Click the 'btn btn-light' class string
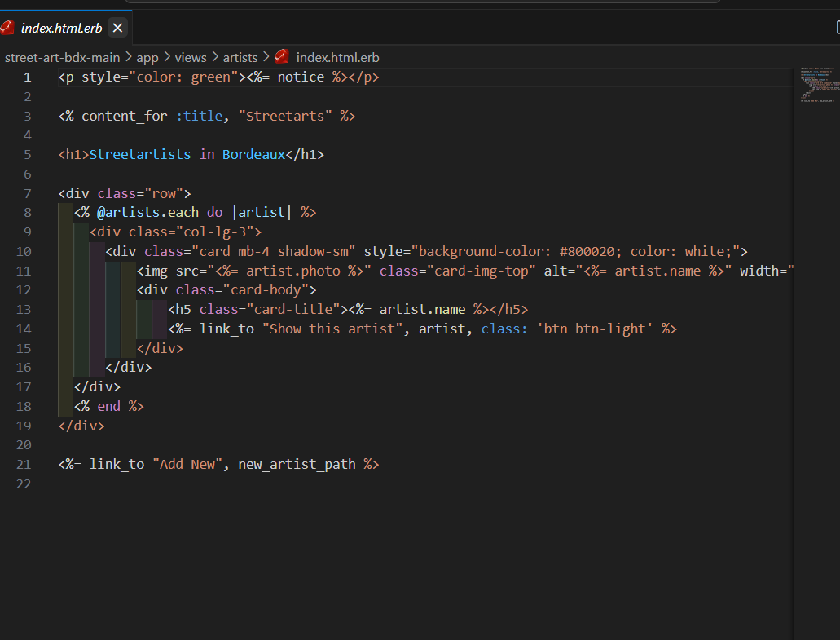The height and width of the screenshot is (640, 840). [595, 329]
